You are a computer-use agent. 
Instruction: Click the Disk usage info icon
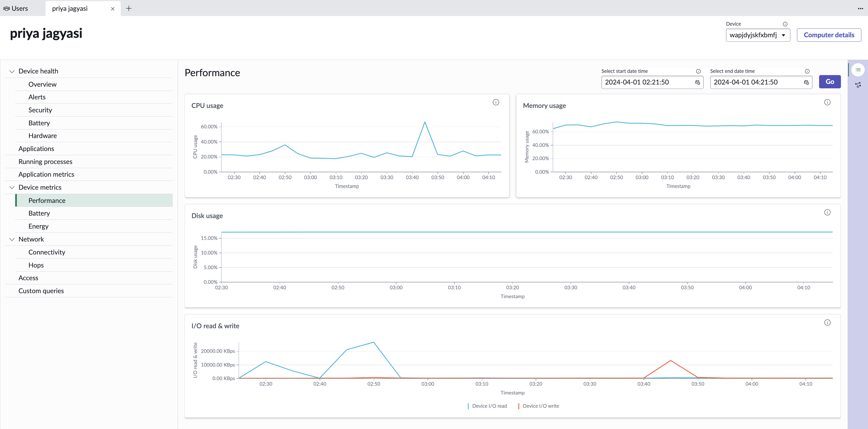[827, 213]
